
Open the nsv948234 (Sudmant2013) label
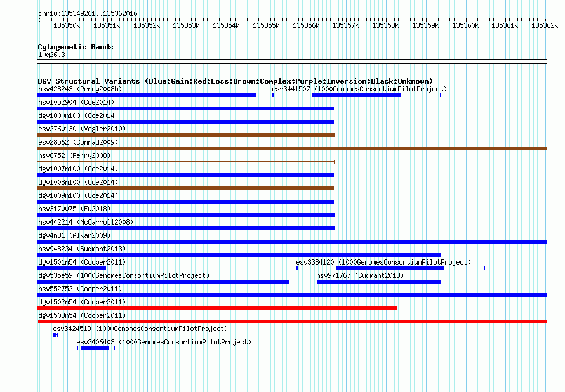(x=82, y=249)
